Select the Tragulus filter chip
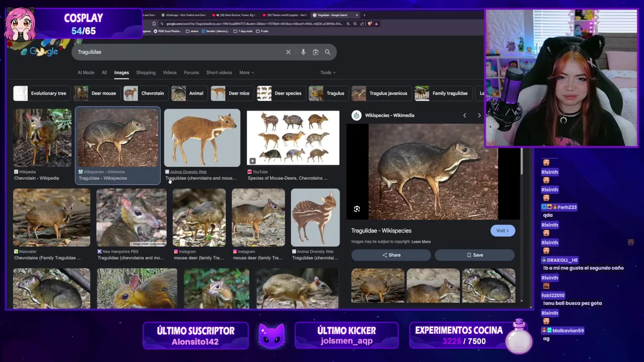This screenshot has height=362, width=644. (328, 93)
